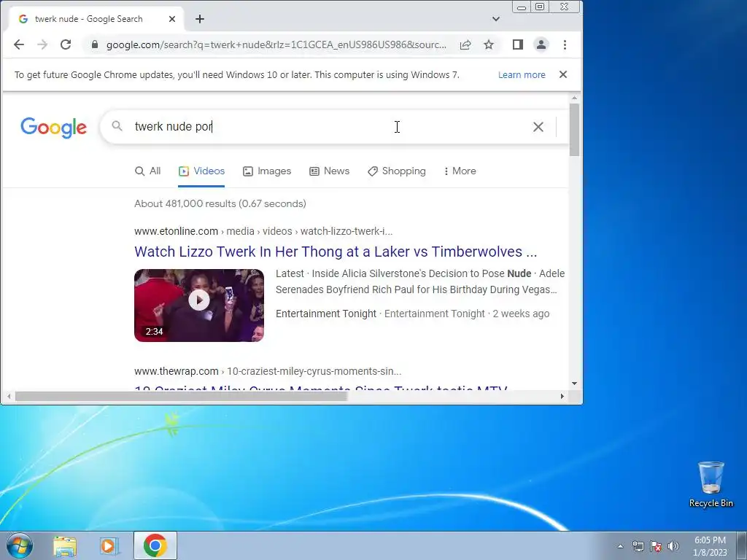This screenshot has width=747, height=560.
Task: Open the Learn more link
Action: pos(522,75)
